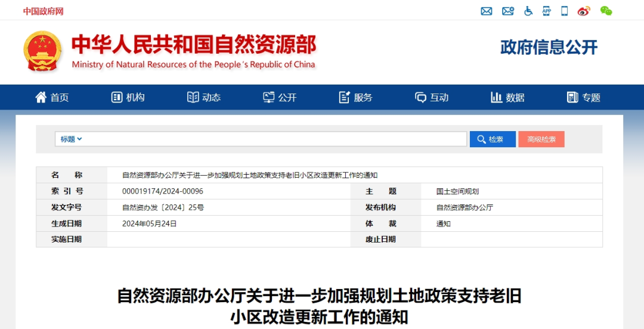Open the 中国政府网 link
The height and width of the screenshot is (329, 644).
click(43, 11)
